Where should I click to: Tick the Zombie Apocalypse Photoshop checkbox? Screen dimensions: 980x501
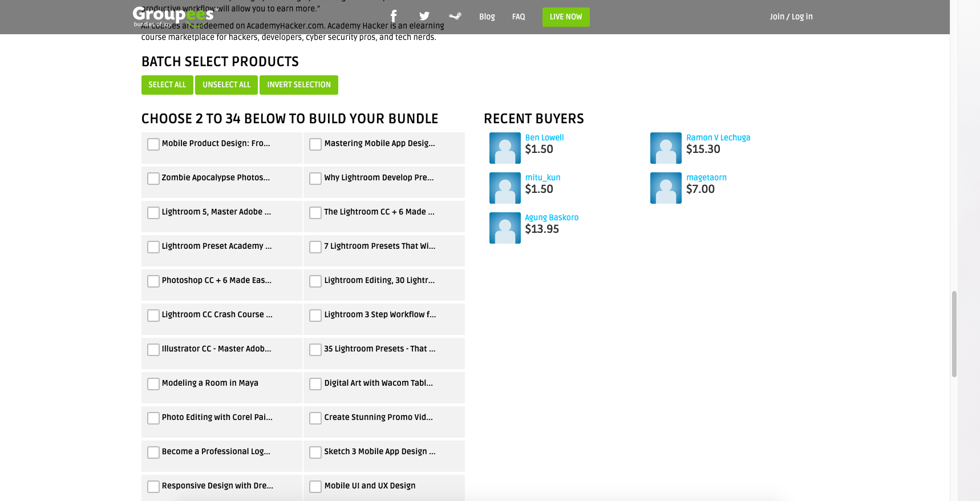coord(153,179)
